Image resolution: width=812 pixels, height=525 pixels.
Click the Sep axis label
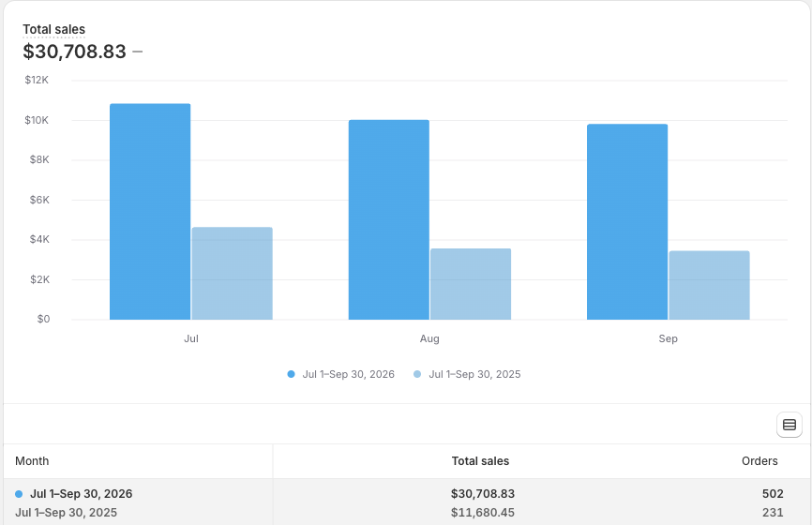click(x=668, y=338)
